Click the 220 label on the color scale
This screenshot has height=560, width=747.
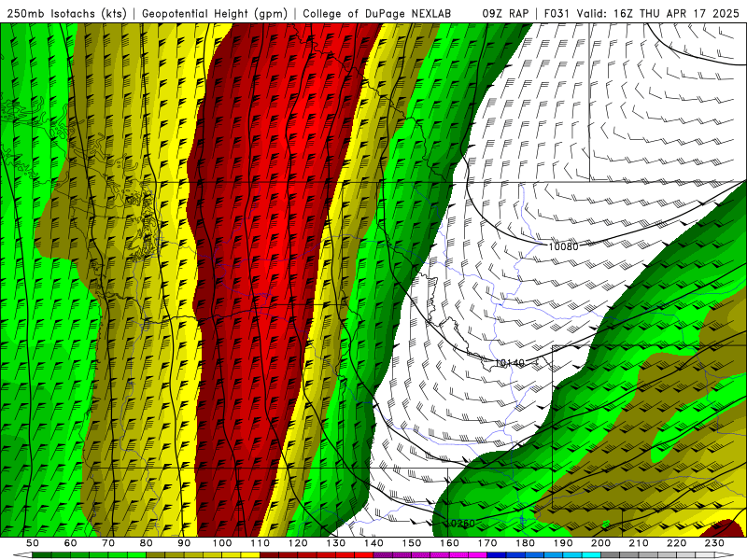click(x=676, y=543)
